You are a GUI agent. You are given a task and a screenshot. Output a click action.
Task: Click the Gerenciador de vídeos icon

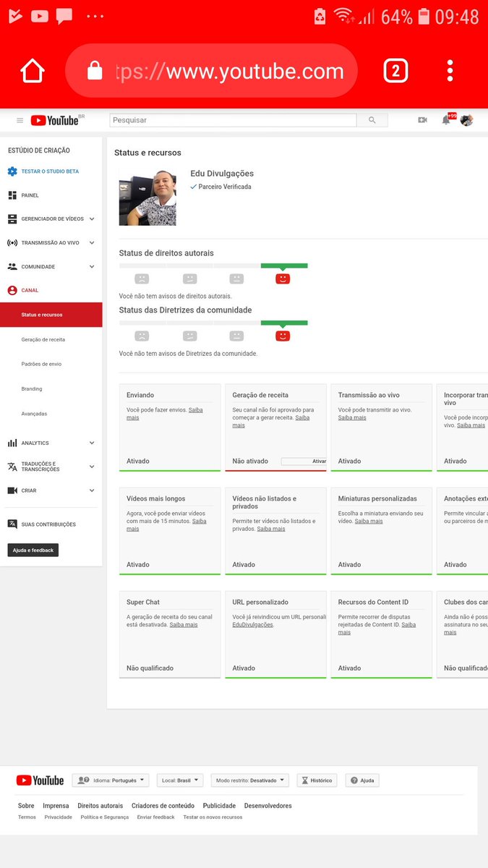[x=12, y=218]
